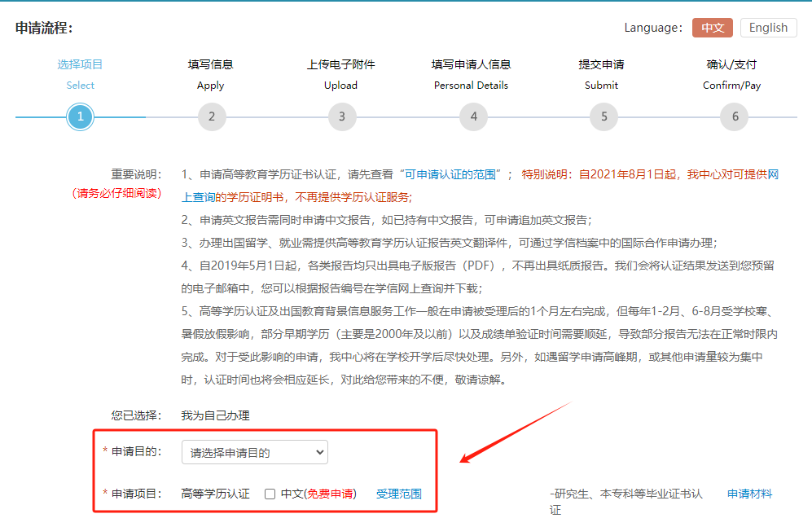Open the 上查询 link in the notice
Screen dimensions: 812x527
pyautogui.click(x=198, y=197)
